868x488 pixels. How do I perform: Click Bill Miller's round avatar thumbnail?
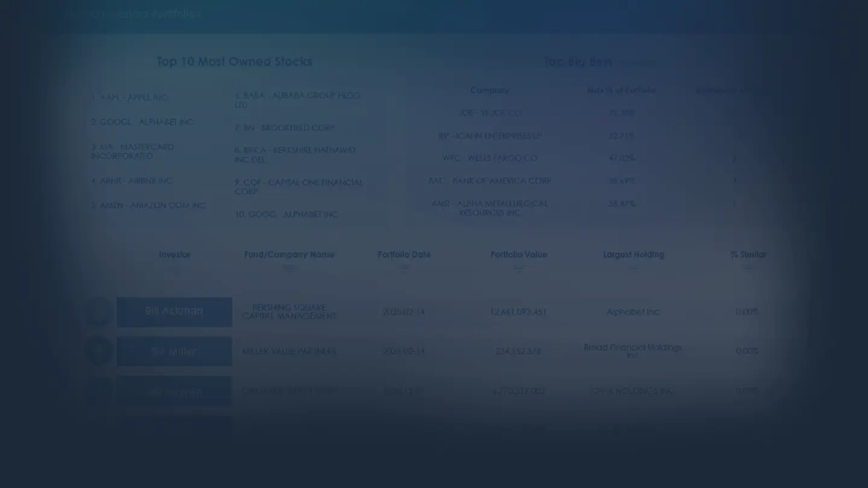98,351
